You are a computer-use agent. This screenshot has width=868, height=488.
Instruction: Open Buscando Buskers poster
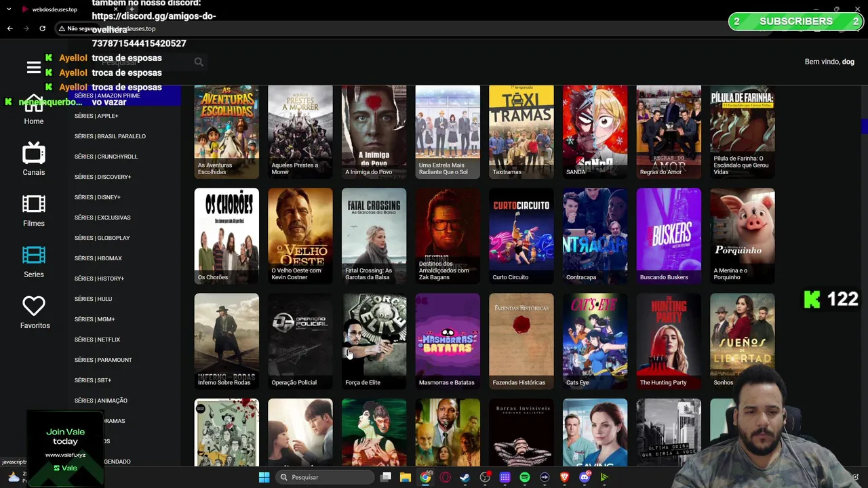(669, 236)
